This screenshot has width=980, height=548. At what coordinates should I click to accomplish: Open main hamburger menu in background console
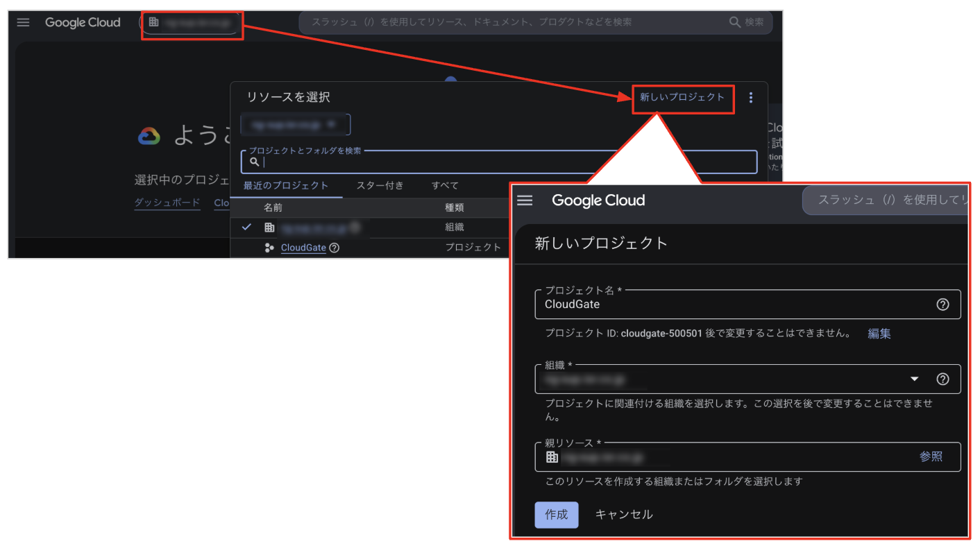coord(24,22)
